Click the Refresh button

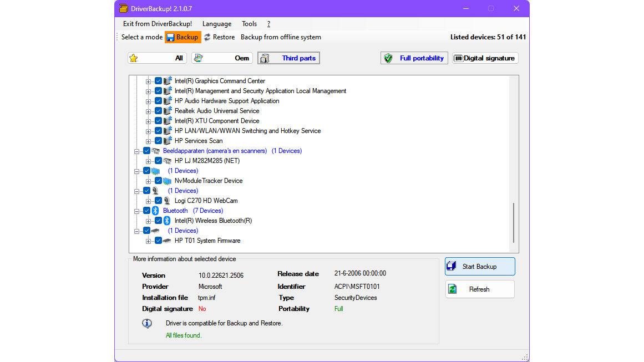click(x=480, y=289)
